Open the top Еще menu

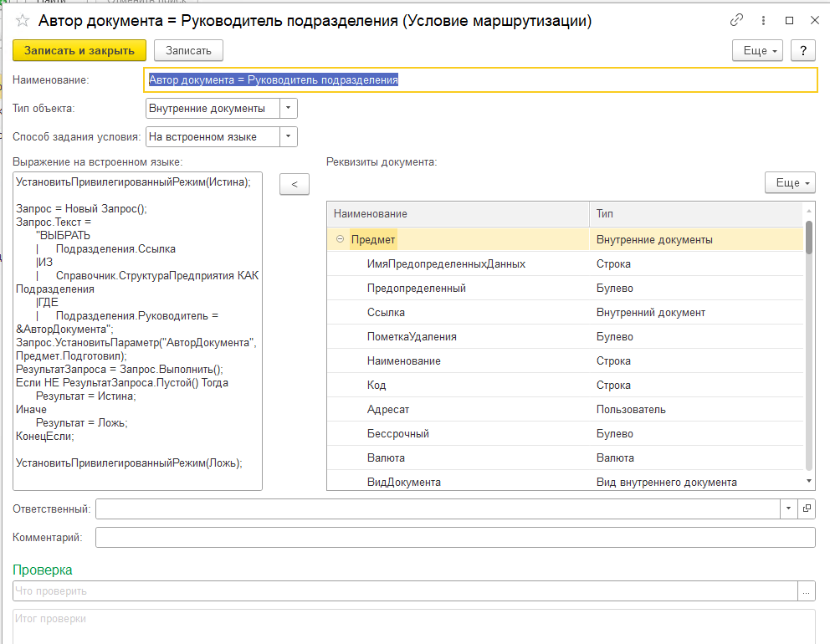757,50
